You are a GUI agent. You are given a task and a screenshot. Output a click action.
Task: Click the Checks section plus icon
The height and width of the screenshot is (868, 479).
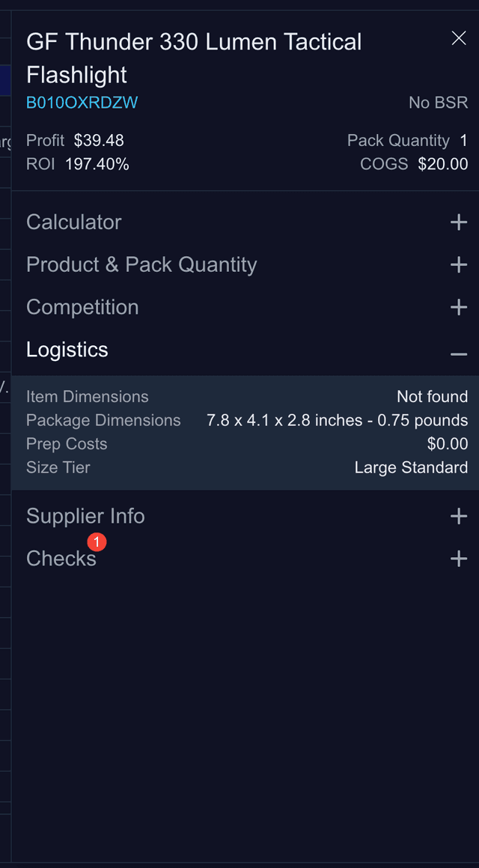point(459,559)
